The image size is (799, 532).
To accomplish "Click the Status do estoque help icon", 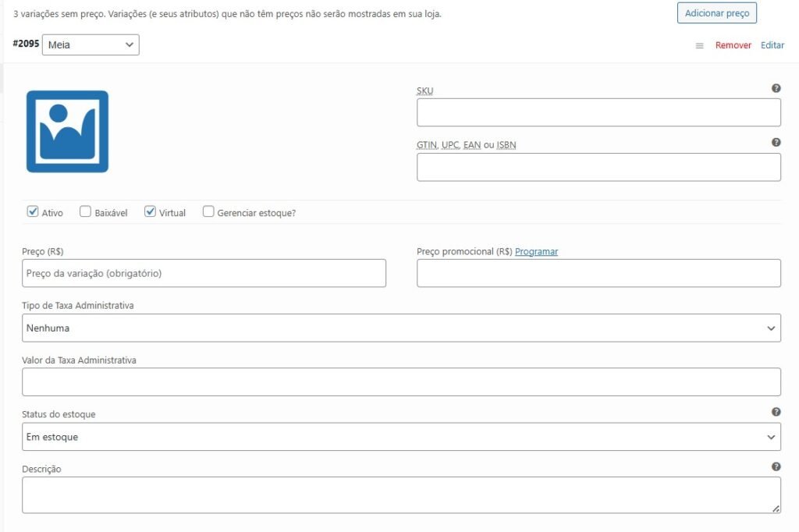I will [x=776, y=412].
